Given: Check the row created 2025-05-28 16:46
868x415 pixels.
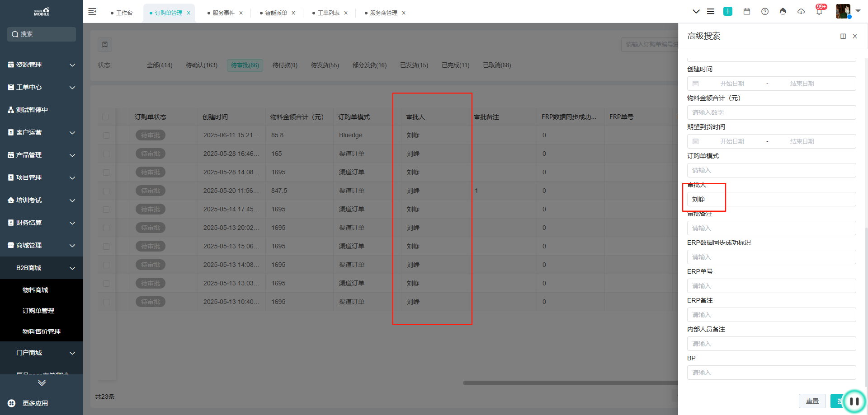Looking at the screenshot, I should coord(106,154).
